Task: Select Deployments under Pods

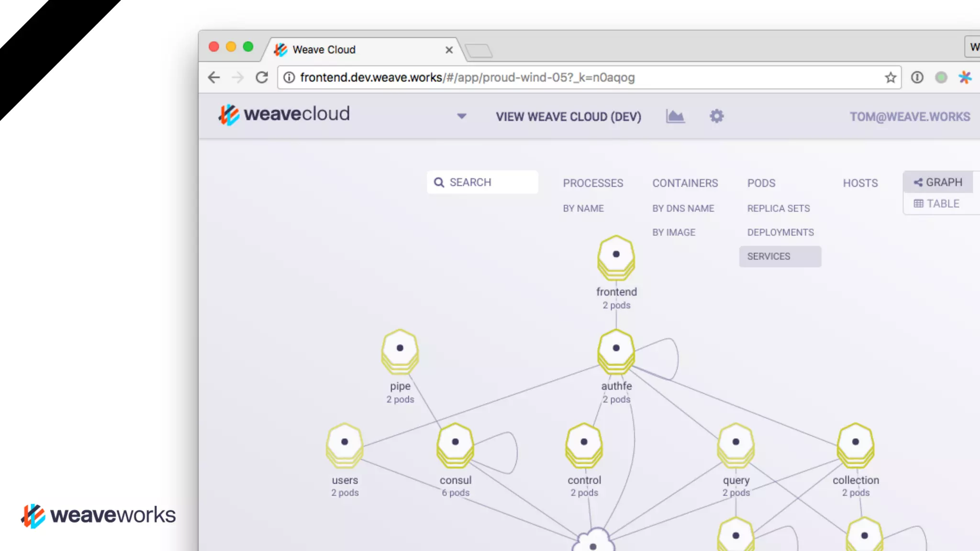Action: pyautogui.click(x=780, y=232)
